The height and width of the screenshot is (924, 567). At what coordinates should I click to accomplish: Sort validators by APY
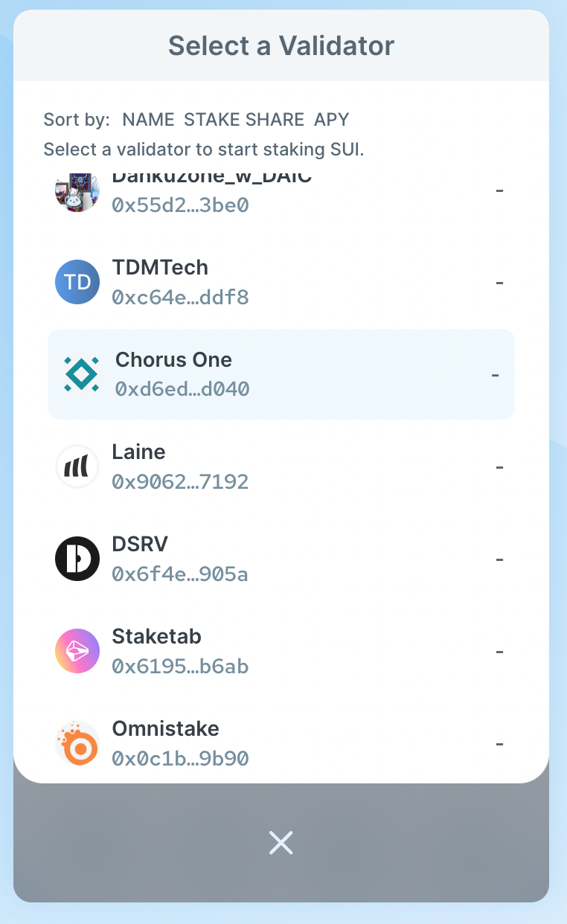pyautogui.click(x=331, y=119)
